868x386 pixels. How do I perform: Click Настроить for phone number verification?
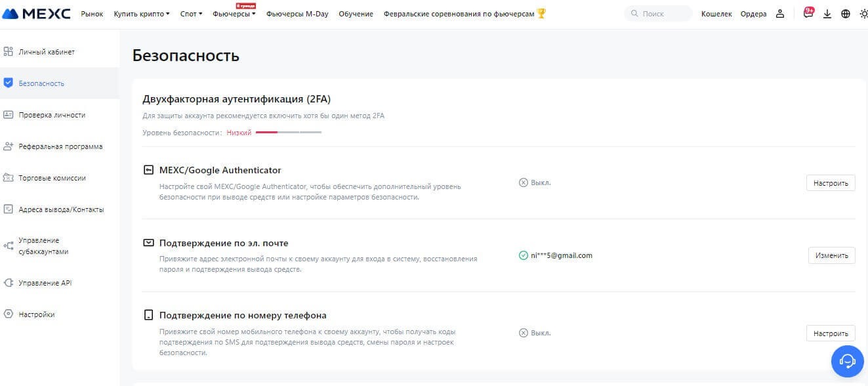(831, 333)
